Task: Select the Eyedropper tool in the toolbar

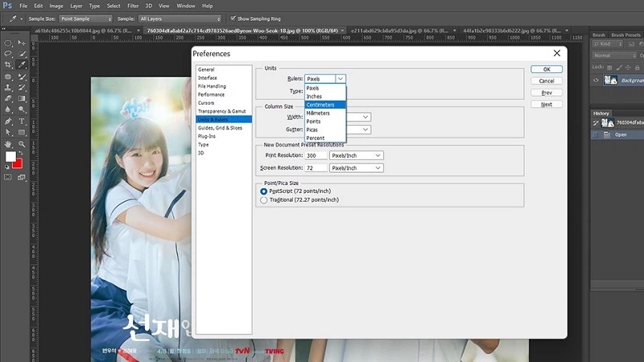Action: click(22, 64)
